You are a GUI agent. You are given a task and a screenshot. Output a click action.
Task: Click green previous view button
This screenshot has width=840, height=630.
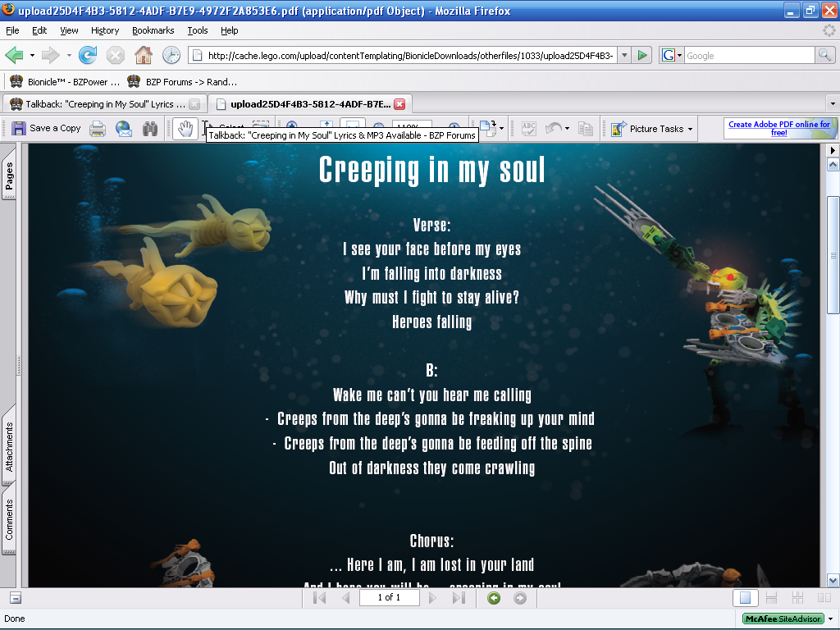(x=494, y=598)
